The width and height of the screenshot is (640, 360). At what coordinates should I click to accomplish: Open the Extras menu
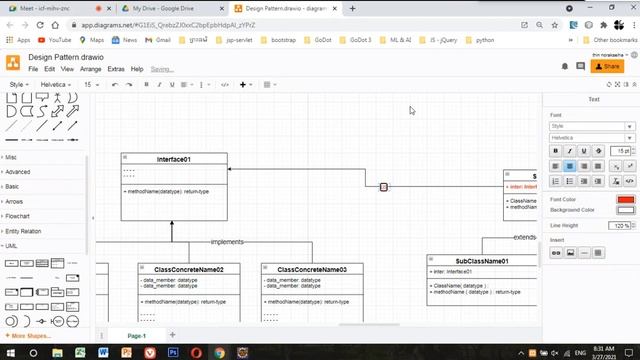[x=116, y=69]
